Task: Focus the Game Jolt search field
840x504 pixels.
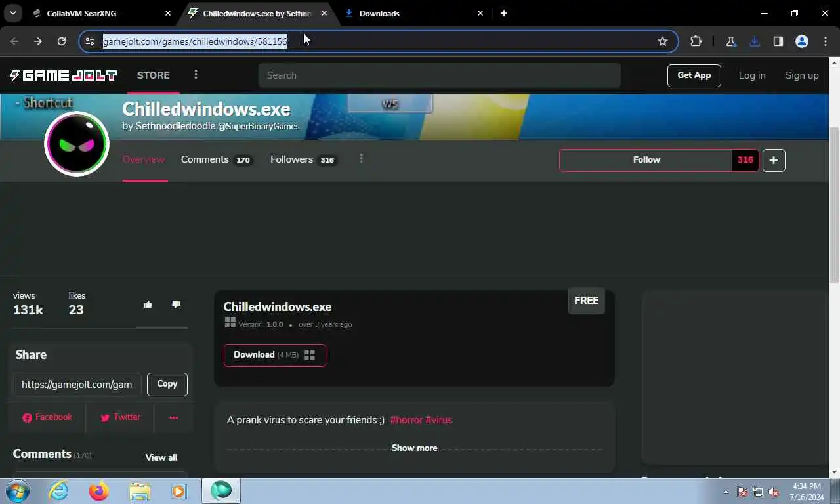Action: click(x=439, y=75)
